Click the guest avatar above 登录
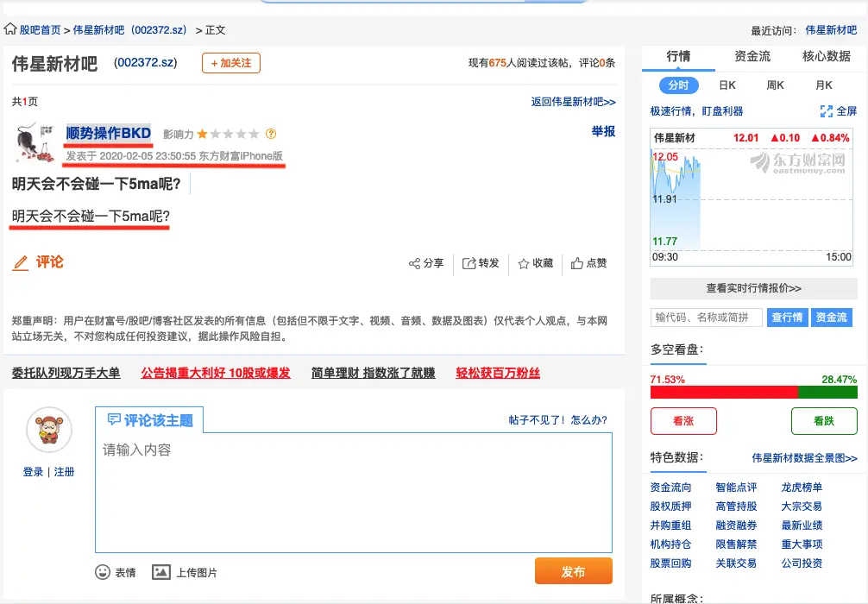868x604 pixels. tap(49, 430)
